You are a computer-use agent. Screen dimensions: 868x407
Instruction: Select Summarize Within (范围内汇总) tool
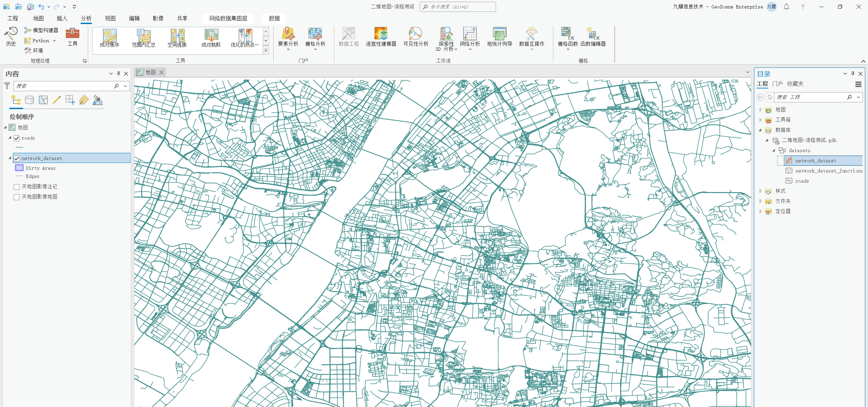click(143, 38)
